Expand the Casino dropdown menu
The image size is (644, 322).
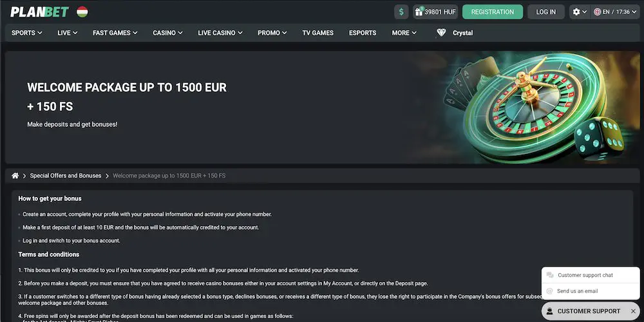pyautogui.click(x=167, y=33)
